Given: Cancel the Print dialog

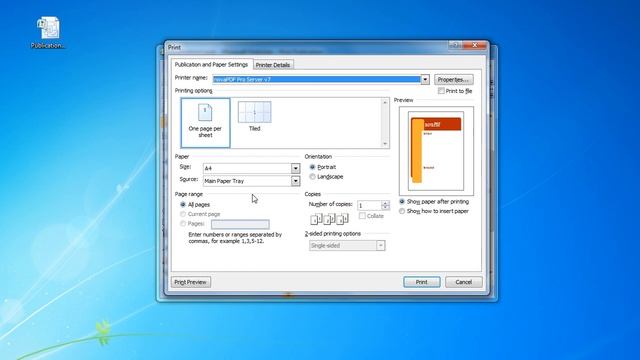Looking at the screenshot, I should click(464, 282).
